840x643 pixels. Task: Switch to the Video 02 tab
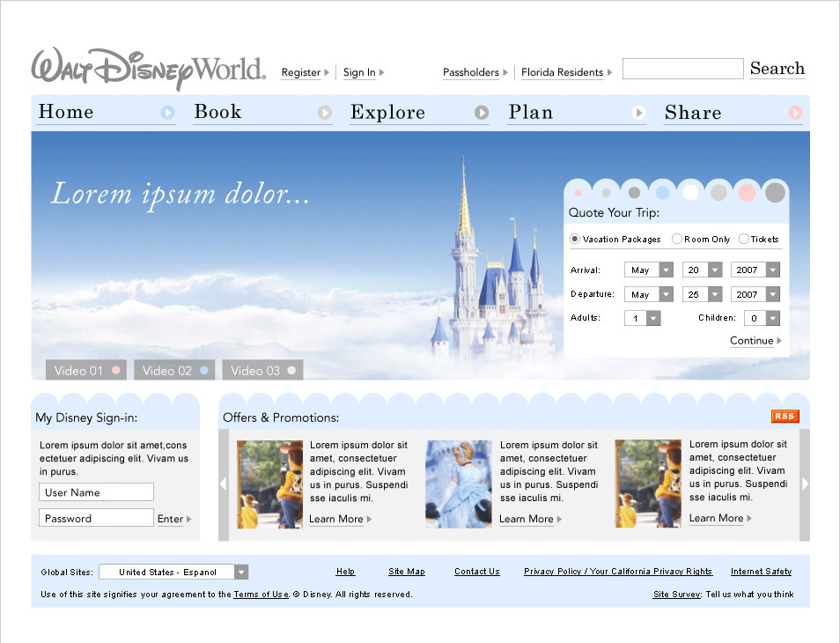tap(174, 370)
